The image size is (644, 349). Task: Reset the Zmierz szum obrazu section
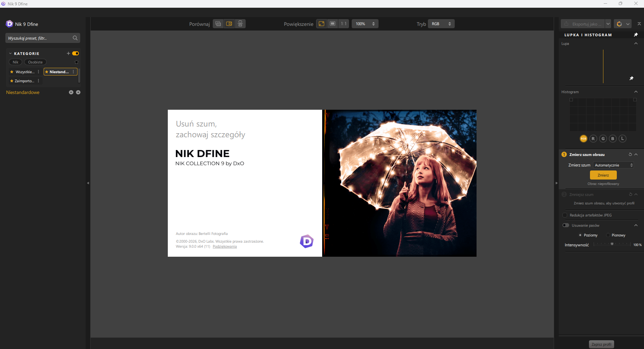tap(630, 154)
